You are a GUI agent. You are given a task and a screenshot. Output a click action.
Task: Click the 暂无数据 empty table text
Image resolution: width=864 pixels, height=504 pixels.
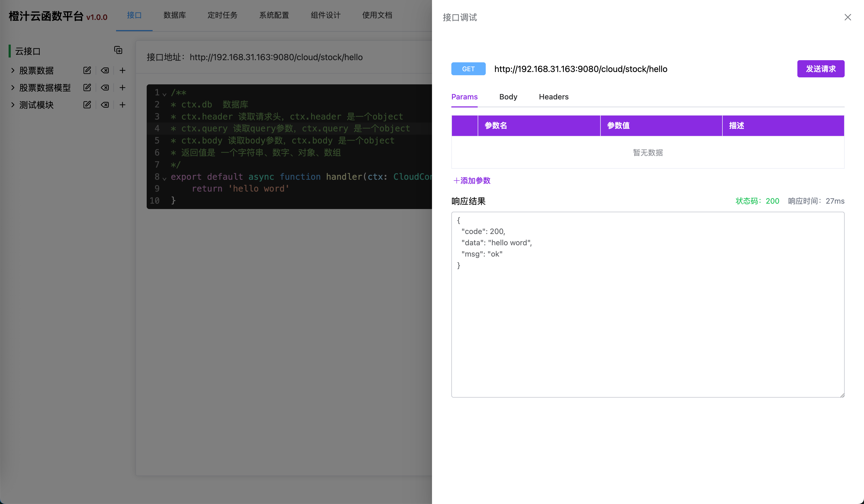coord(648,153)
